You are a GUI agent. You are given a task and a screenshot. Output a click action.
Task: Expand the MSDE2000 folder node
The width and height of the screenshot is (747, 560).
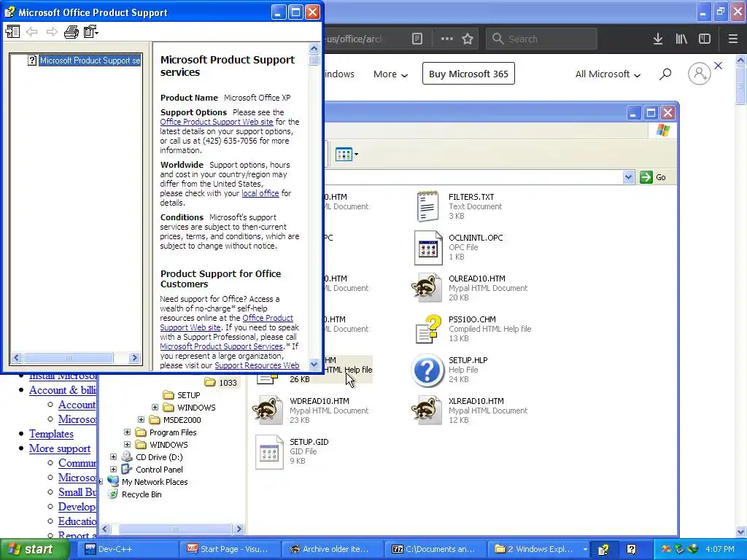click(x=141, y=420)
